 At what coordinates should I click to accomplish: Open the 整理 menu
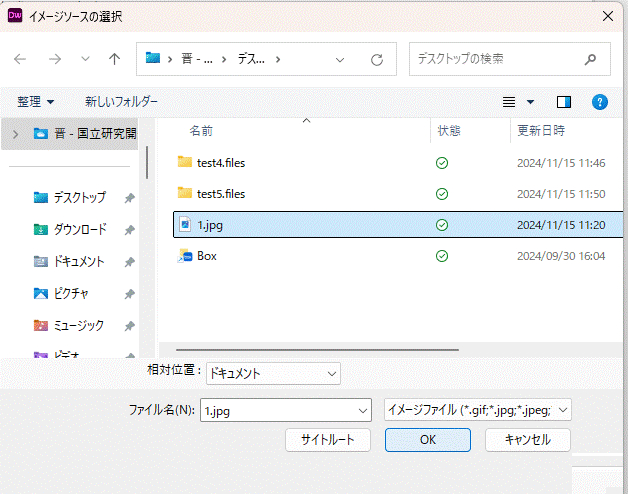point(35,102)
